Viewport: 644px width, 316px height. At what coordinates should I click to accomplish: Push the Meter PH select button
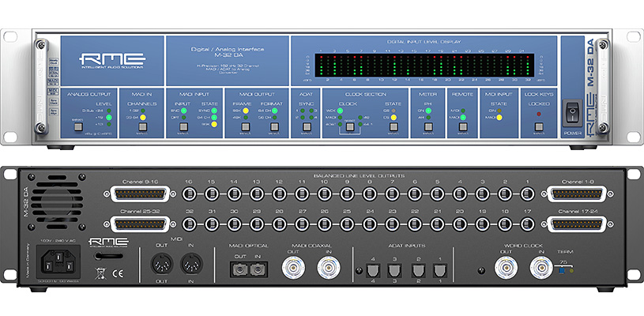point(428,126)
